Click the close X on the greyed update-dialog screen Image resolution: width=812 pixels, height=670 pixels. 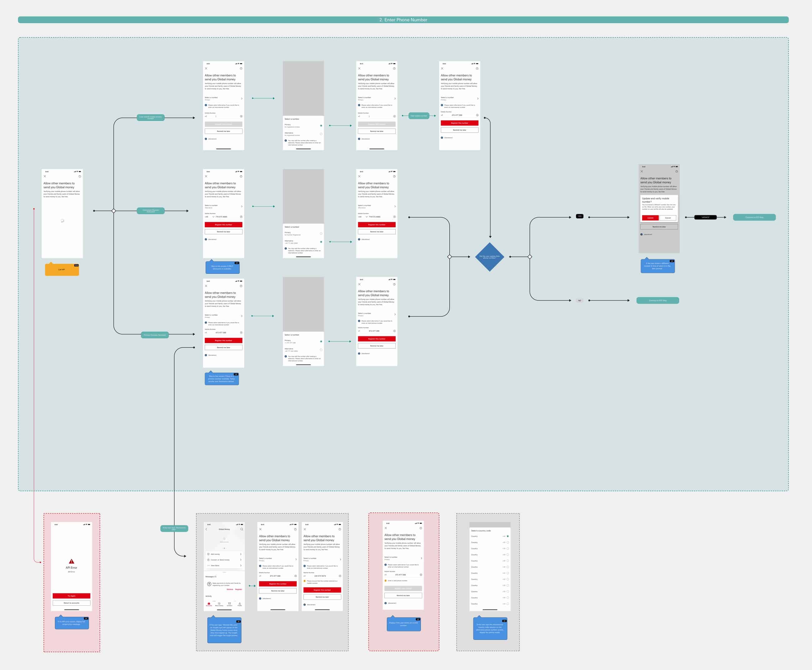coord(642,171)
